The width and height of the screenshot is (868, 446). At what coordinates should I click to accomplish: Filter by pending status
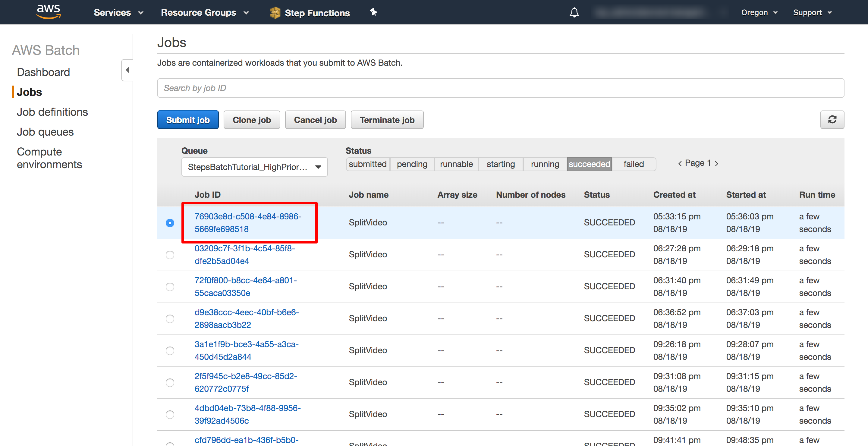tap(412, 164)
